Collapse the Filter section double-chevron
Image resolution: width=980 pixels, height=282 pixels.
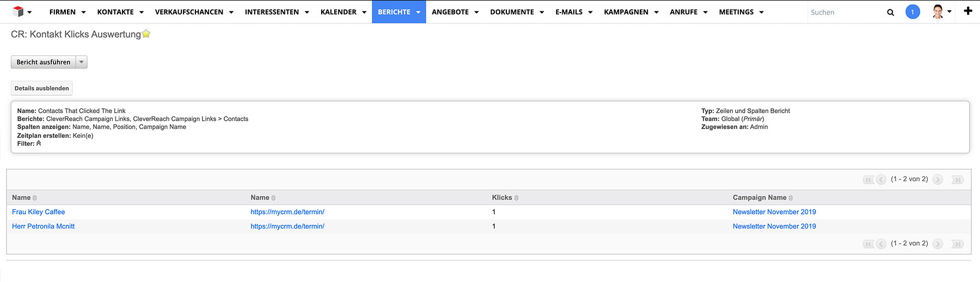coord(39,144)
